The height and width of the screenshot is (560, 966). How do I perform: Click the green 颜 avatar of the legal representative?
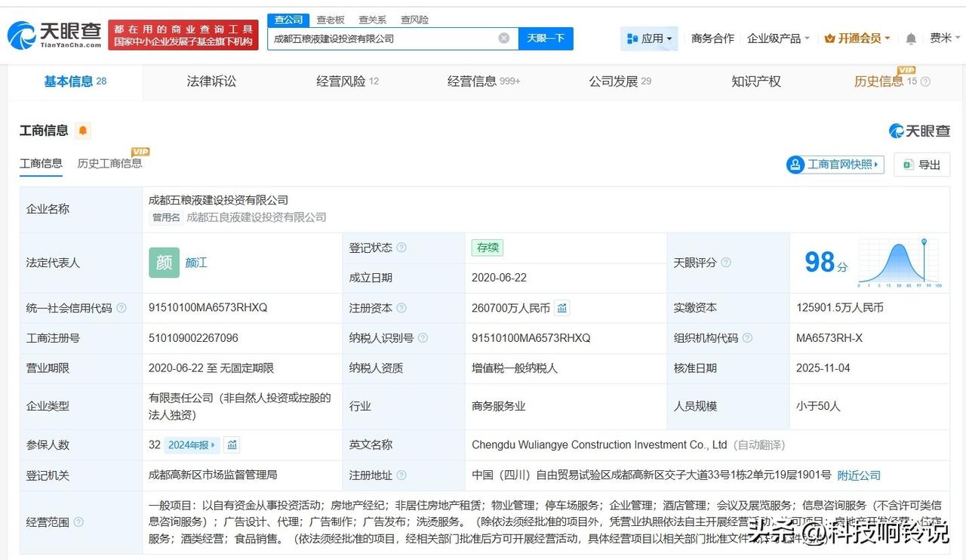(x=164, y=263)
